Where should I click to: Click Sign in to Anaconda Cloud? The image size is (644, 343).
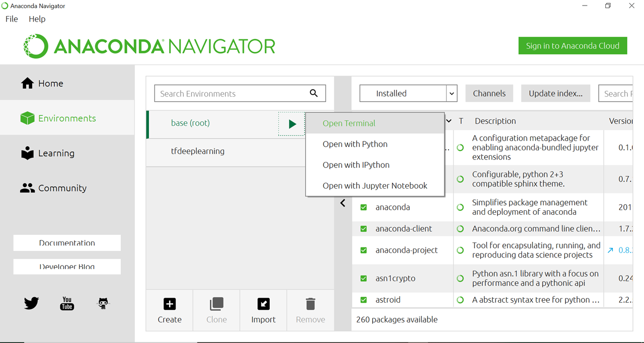tap(573, 46)
